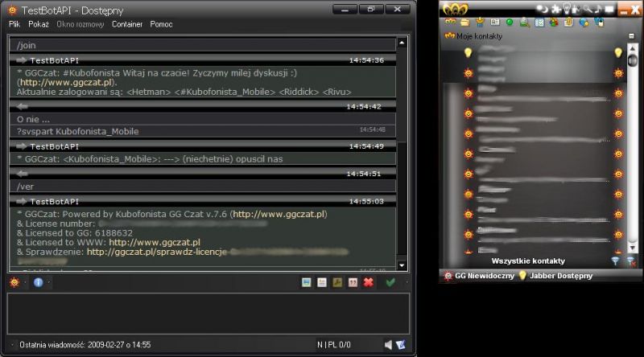
Task: Open the ggczat.pl/sprawdz-licencje link
Action: click(156, 252)
